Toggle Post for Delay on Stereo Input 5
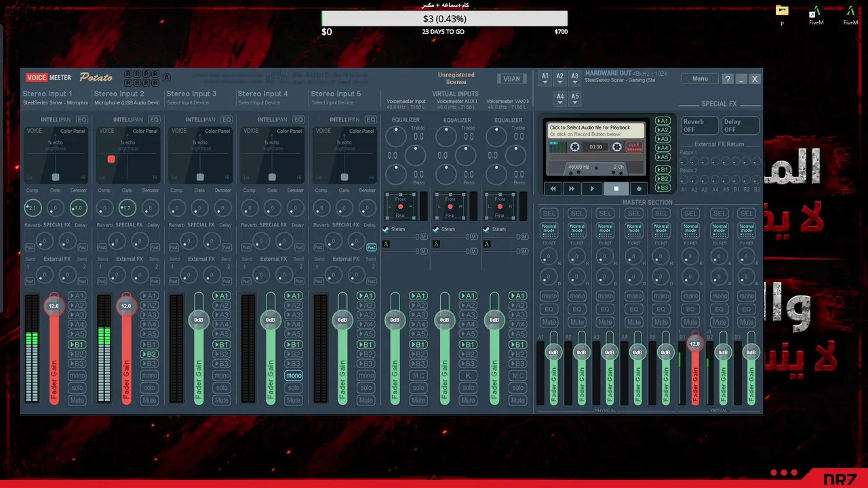 (x=371, y=247)
